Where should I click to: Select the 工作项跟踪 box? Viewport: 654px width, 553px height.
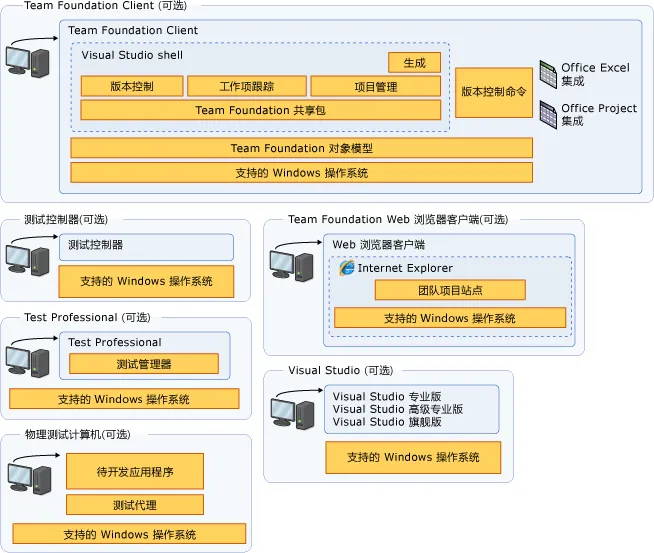click(247, 86)
